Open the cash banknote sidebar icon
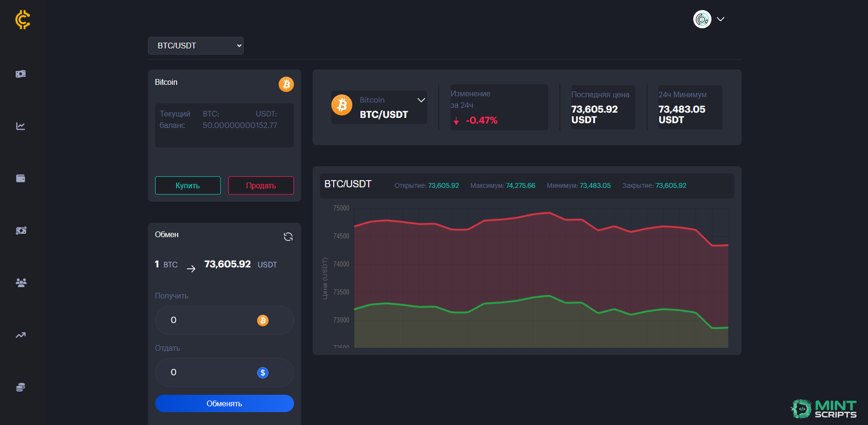Viewport: 868px width, 425px height. (21, 74)
